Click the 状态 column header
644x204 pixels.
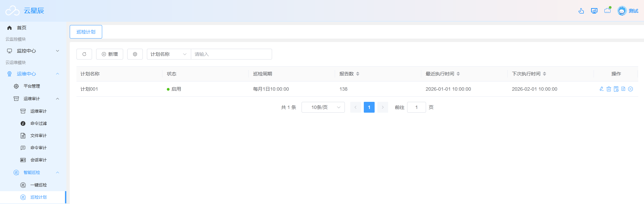tap(172, 74)
